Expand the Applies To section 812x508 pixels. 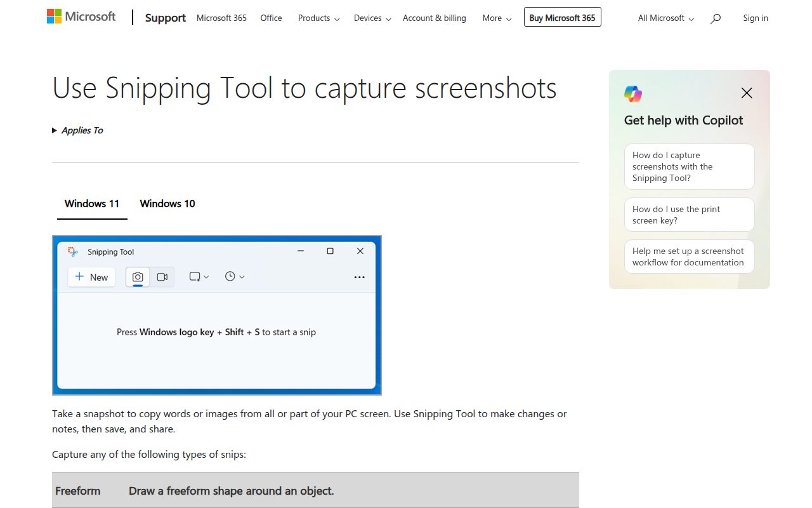pyautogui.click(x=77, y=130)
